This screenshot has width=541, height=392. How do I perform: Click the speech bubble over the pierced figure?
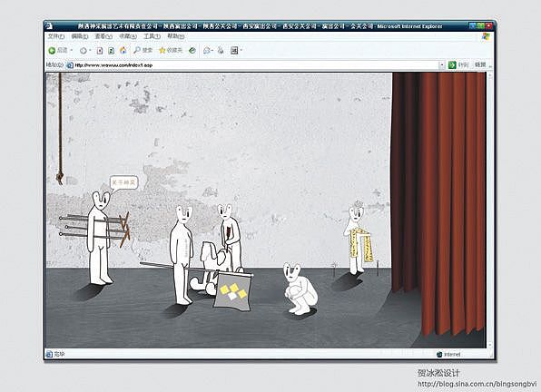point(124,183)
